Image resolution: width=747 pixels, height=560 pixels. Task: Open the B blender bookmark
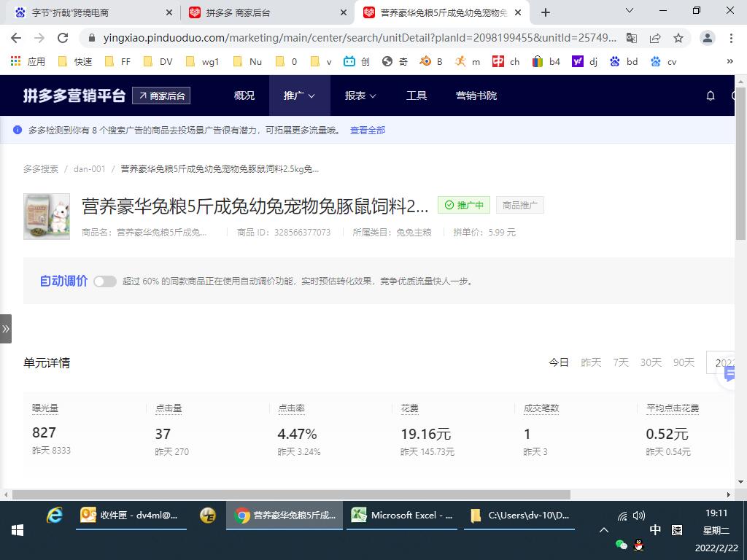click(431, 61)
